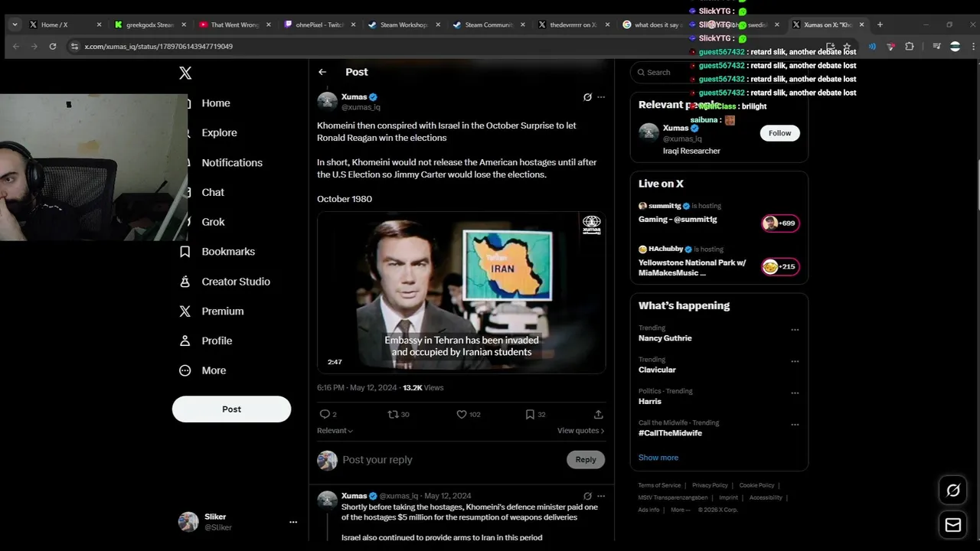The height and width of the screenshot is (551, 980).
Task: Open the floating Grok button
Action: coord(953,491)
